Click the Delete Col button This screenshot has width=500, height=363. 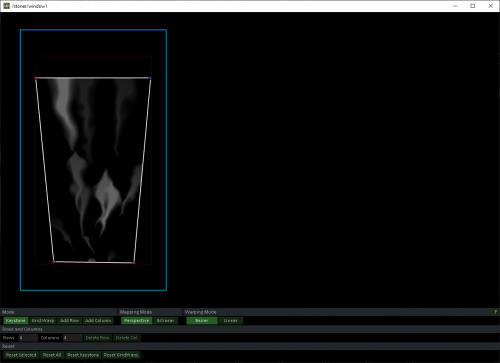click(x=127, y=338)
